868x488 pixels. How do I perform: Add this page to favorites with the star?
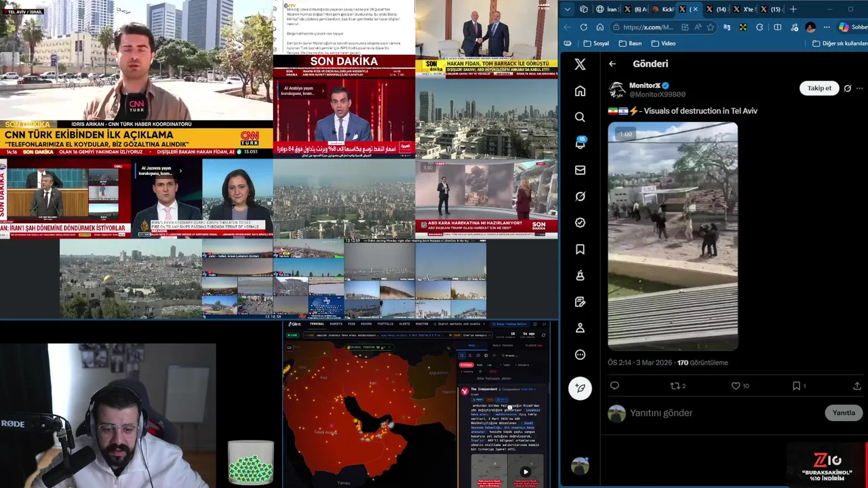[x=710, y=27]
